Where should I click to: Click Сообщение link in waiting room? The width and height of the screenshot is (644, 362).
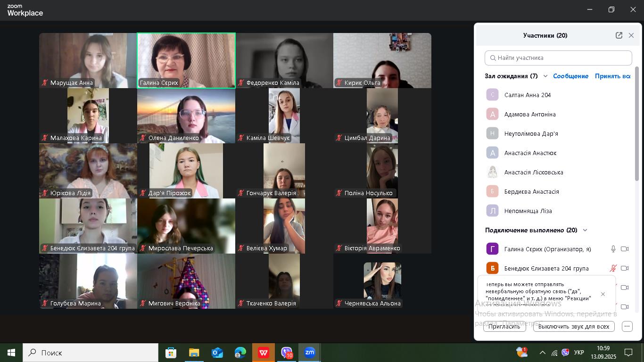pos(570,76)
